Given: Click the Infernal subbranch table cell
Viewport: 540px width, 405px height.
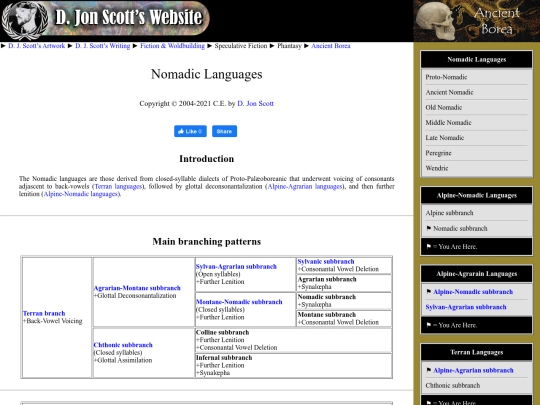Looking at the screenshot, I should (293, 365).
